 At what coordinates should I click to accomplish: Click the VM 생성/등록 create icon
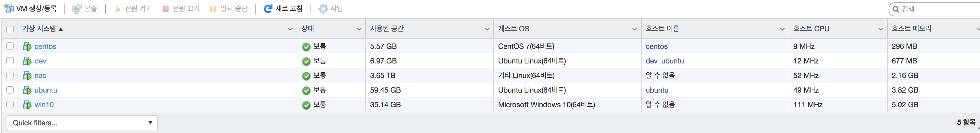(9, 9)
